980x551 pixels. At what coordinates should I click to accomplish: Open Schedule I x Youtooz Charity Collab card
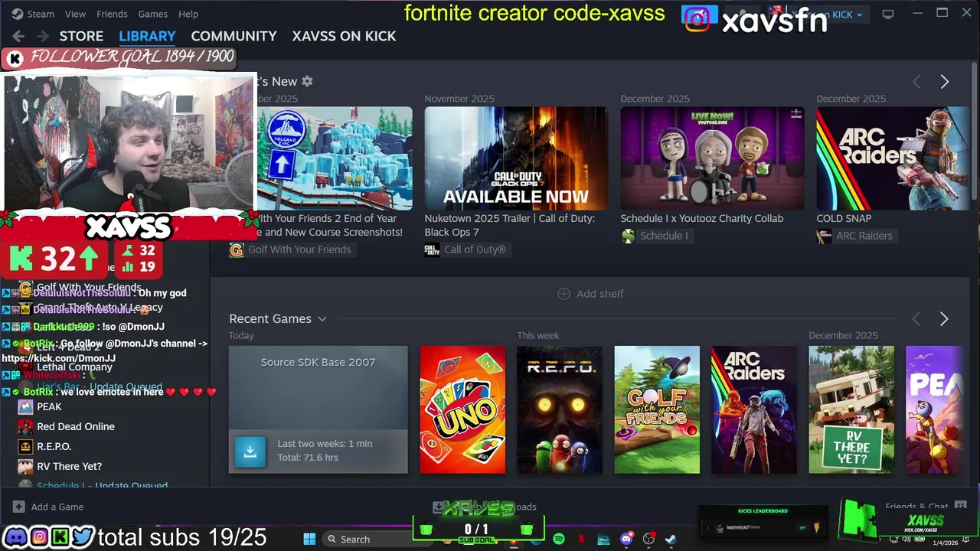(712, 158)
